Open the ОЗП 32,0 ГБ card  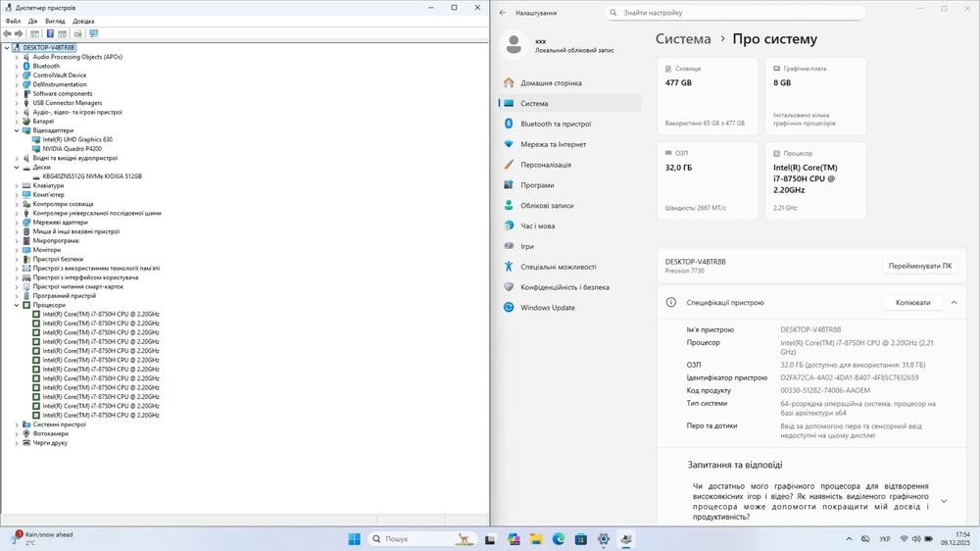coord(708,180)
